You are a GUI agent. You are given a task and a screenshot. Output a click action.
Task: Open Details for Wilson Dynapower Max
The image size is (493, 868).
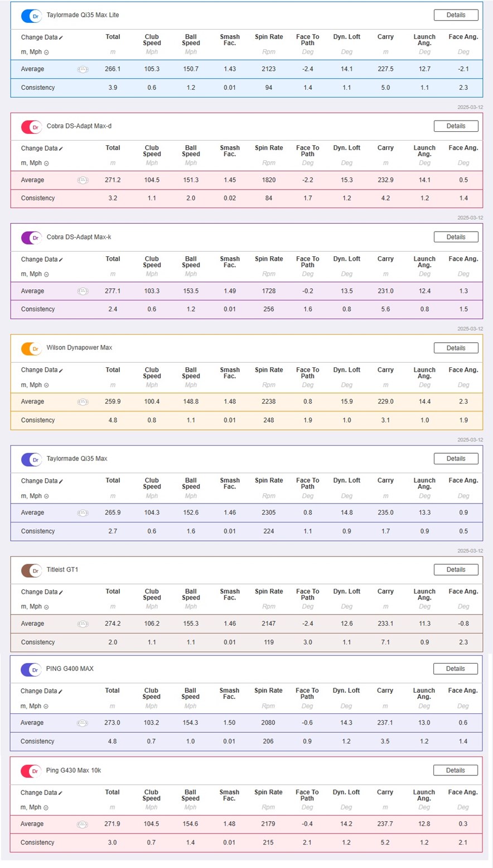(x=456, y=348)
